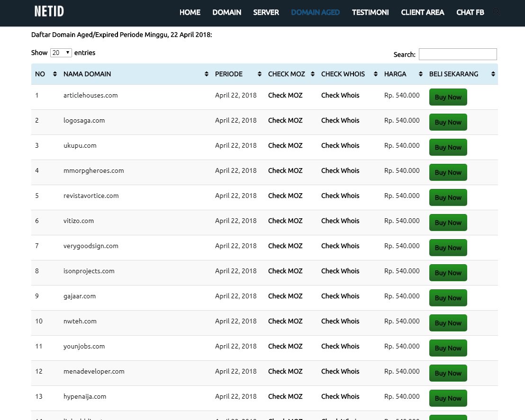Buy Now for articlehouses.com
The width and height of the screenshot is (525, 420).
pyautogui.click(x=448, y=97)
